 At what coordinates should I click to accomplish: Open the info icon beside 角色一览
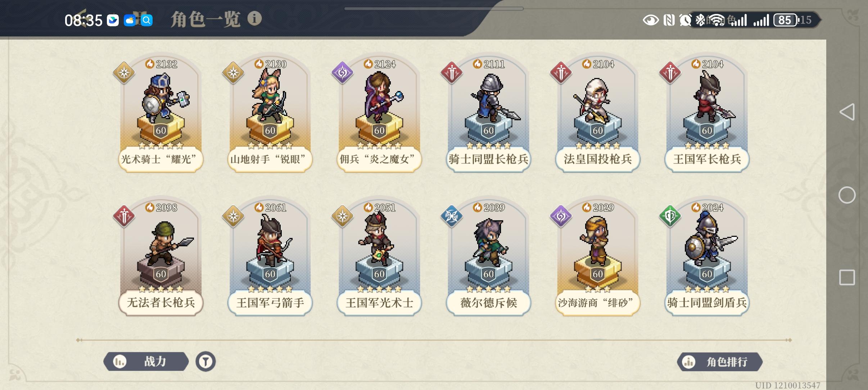tap(254, 18)
